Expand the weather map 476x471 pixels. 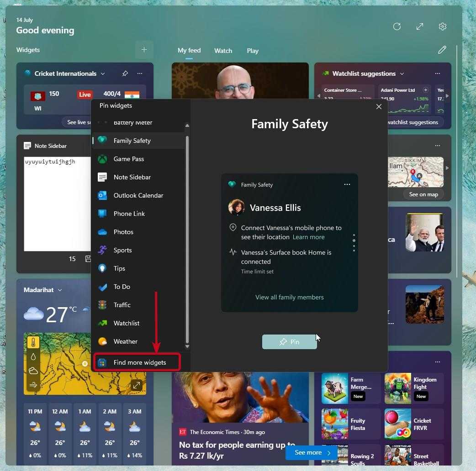point(136,385)
